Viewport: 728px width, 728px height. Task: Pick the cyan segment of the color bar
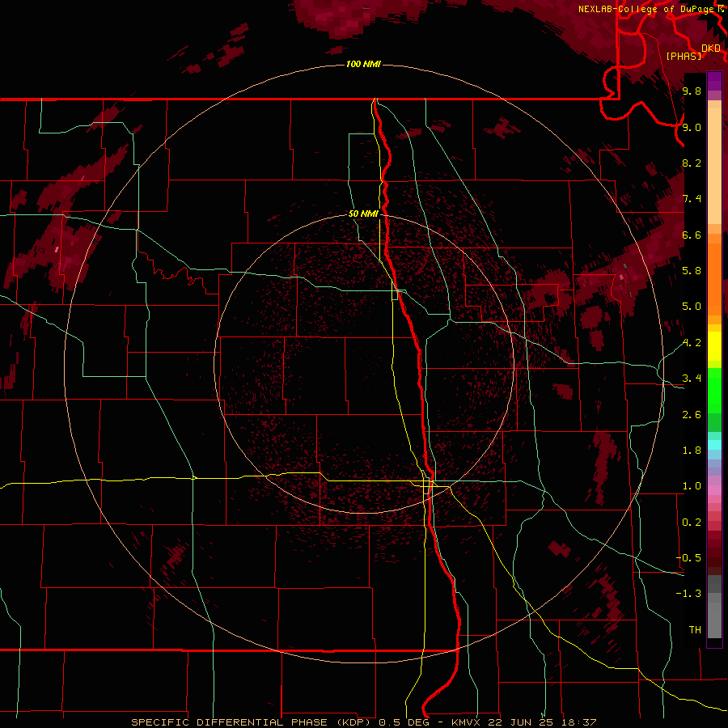714,445
